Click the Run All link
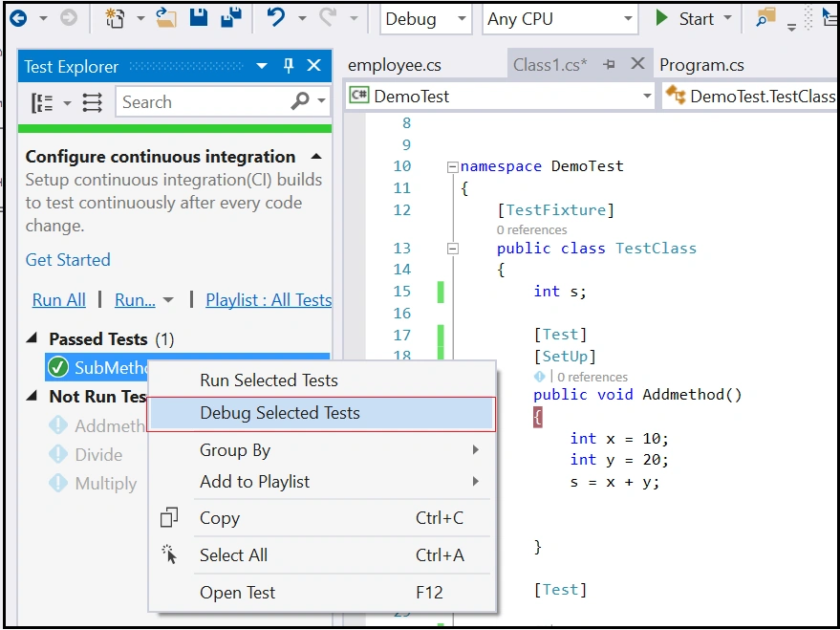The image size is (840, 630). [x=59, y=300]
